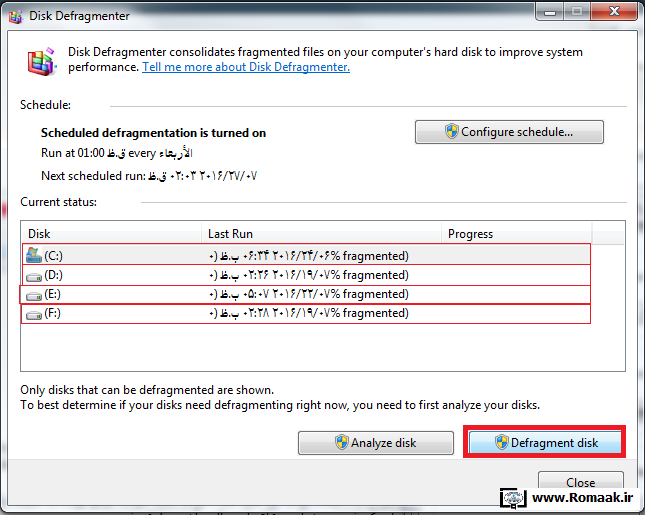Maximize the Disk Defragmenter window
Image resolution: width=645 pixels, height=515 pixels.
click(577, 12)
